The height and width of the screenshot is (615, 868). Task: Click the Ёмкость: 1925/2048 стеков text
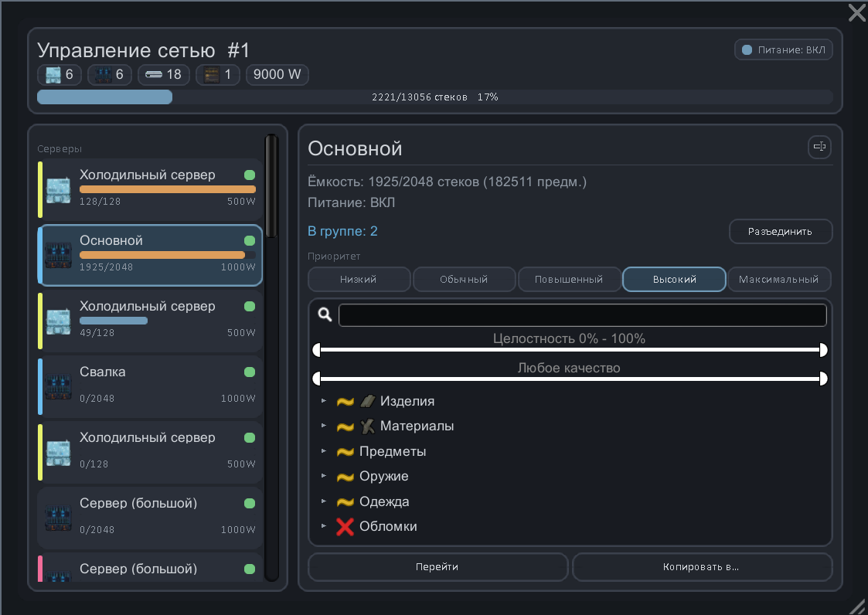[x=448, y=182]
